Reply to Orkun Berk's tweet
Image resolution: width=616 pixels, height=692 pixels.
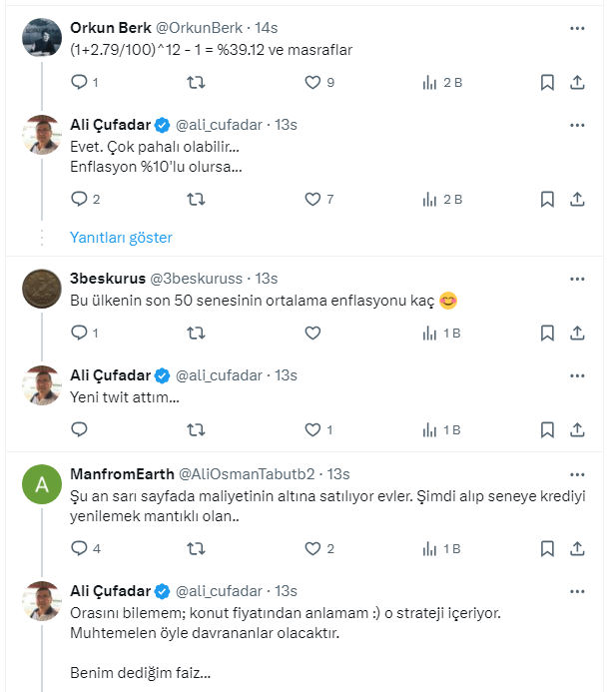pyautogui.click(x=79, y=83)
